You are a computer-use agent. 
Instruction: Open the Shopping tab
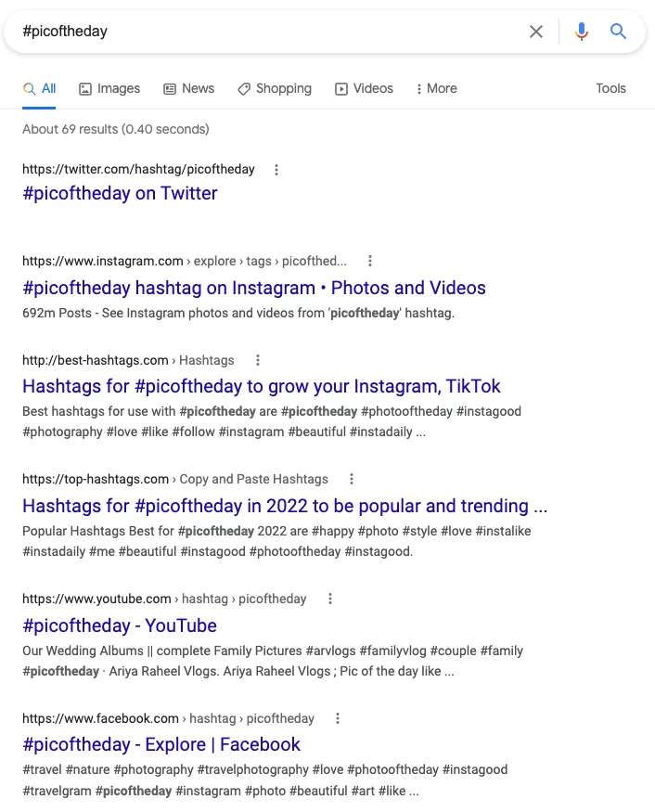click(x=274, y=88)
